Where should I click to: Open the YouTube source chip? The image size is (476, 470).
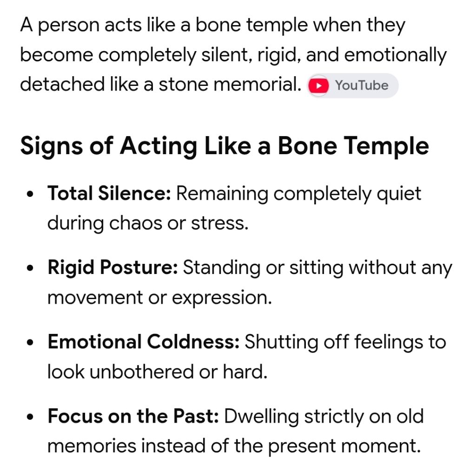tap(352, 85)
